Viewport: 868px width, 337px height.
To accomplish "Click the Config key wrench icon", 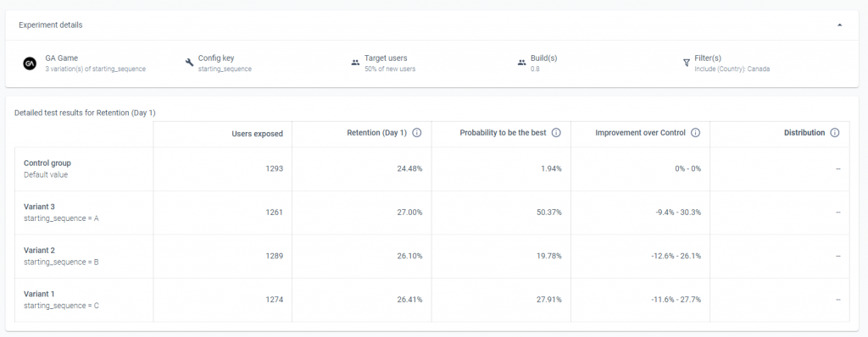I will [189, 63].
